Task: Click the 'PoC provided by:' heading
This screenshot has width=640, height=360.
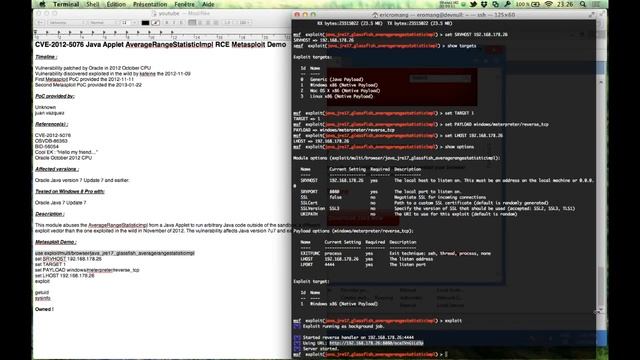Action: (x=55, y=96)
